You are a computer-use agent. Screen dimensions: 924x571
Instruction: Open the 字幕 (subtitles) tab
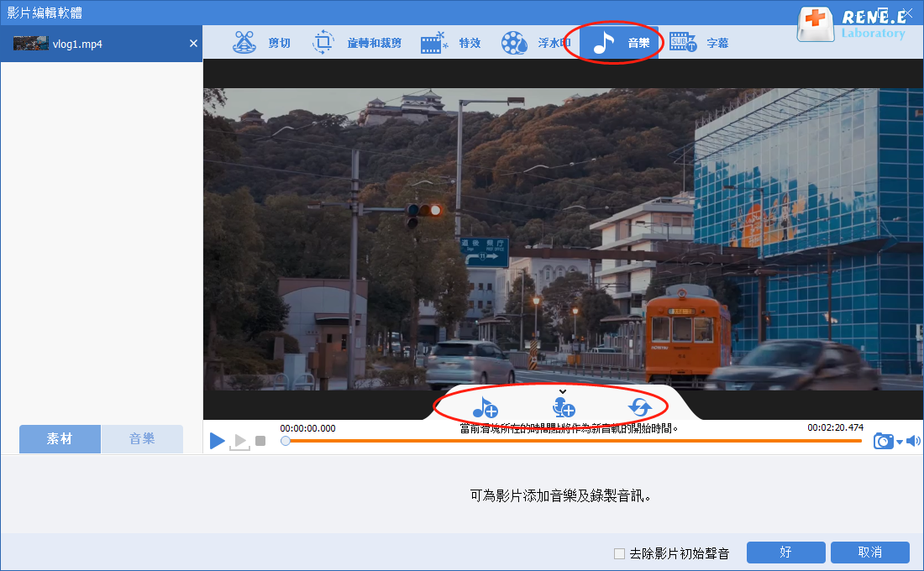(700, 43)
